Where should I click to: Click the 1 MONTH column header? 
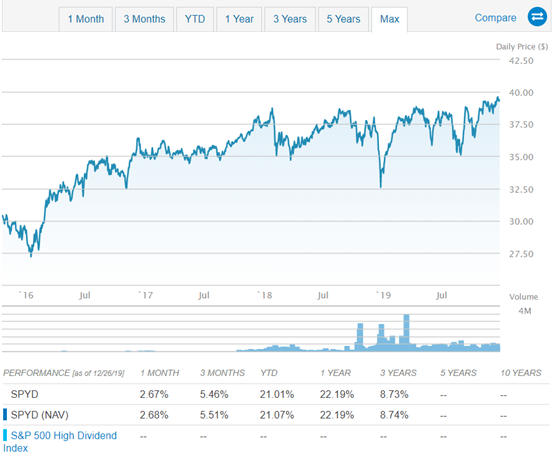160,373
